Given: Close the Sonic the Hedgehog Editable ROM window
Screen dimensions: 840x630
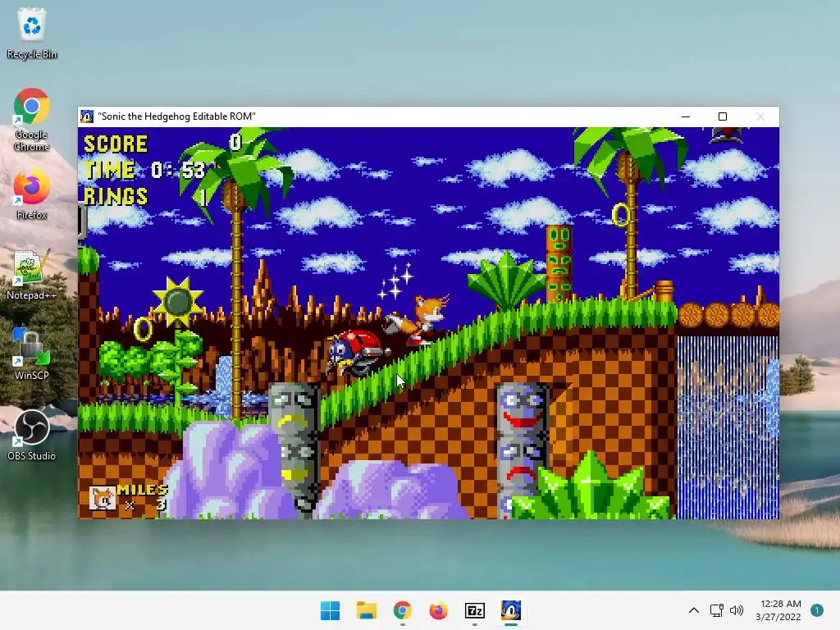Looking at the screenshot, I should [760, 116].
